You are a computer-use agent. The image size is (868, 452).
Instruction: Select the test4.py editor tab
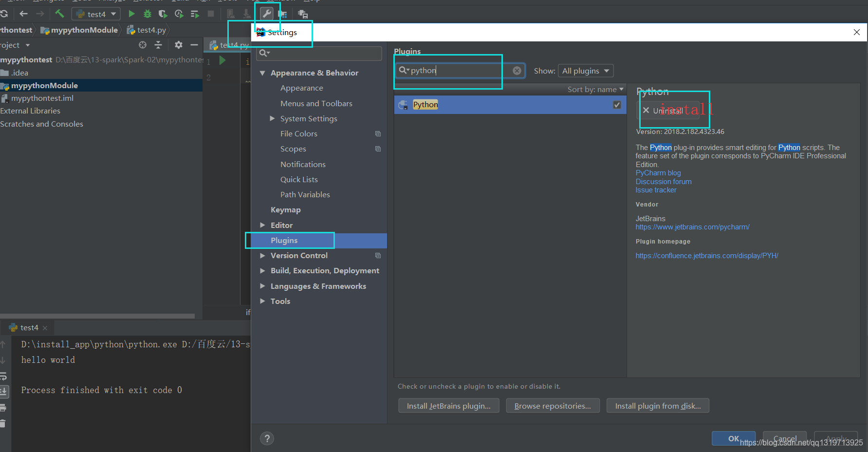[x=228, y=44]
